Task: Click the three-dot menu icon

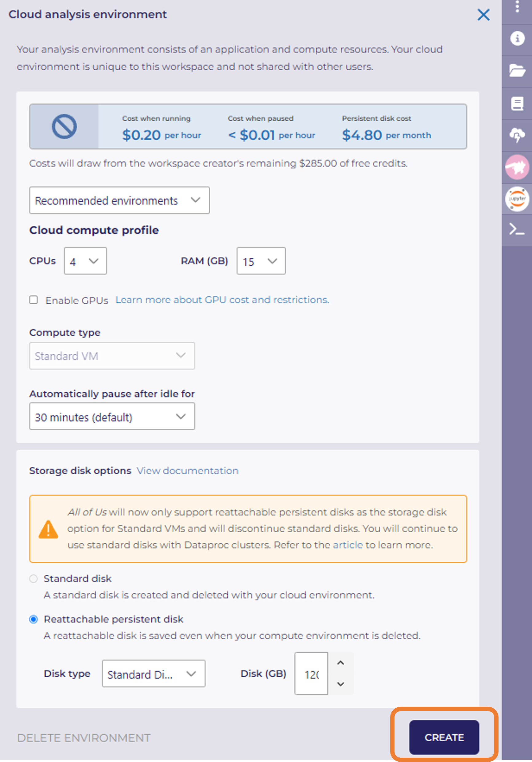Action: coord(517,7)
